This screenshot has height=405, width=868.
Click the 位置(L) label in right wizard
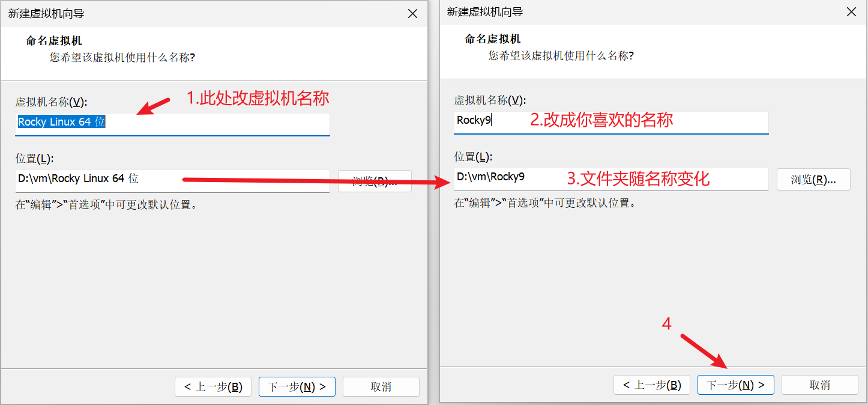[473, 157]
